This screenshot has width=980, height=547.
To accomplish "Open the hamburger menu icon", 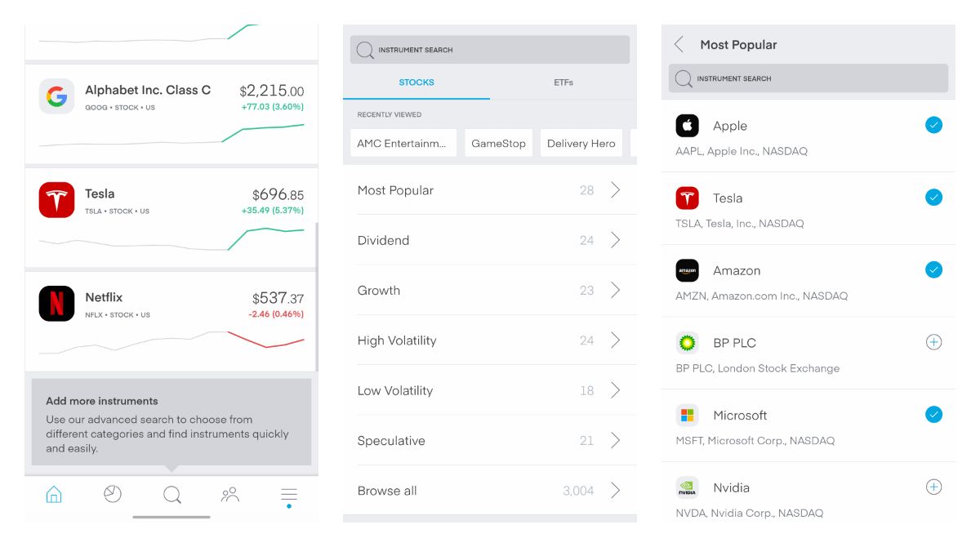I will click(289, 496).
